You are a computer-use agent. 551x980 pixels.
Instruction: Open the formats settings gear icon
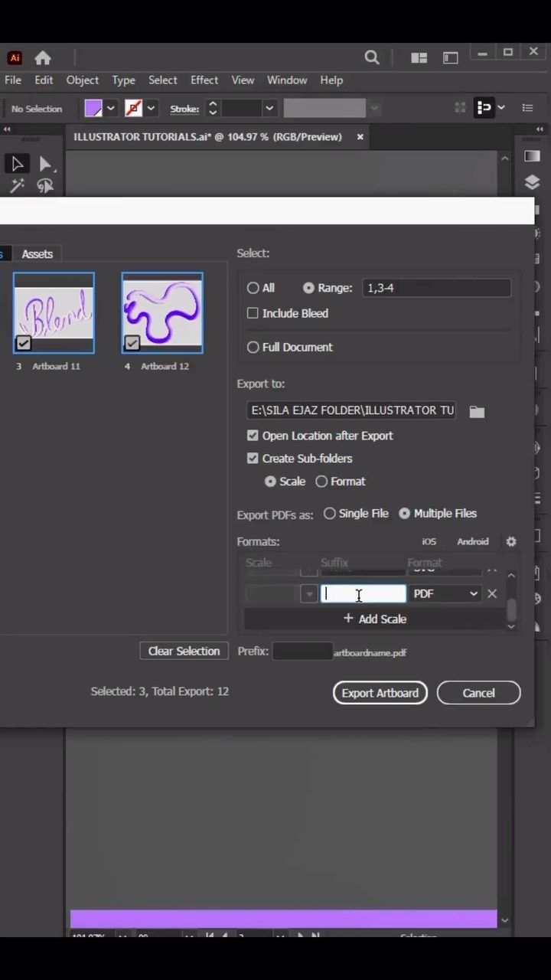[511, 541]
